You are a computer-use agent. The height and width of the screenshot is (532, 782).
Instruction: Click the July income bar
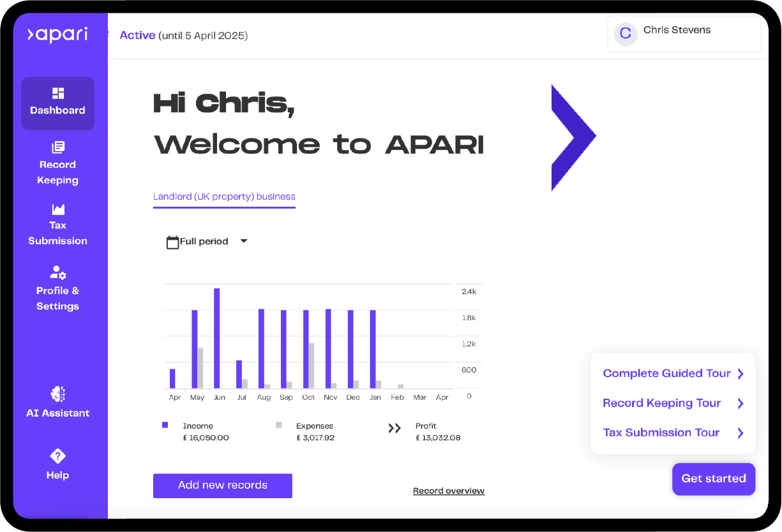click(239, 374)
